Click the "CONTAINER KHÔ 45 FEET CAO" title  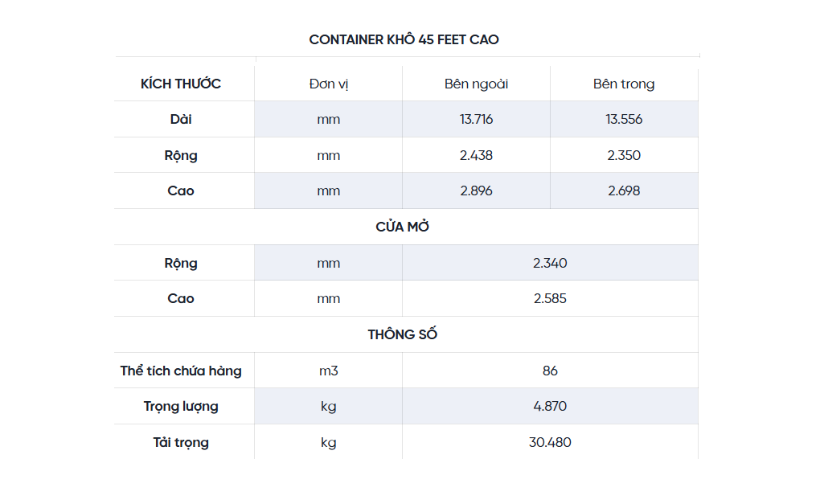click(x=404, y=39)
